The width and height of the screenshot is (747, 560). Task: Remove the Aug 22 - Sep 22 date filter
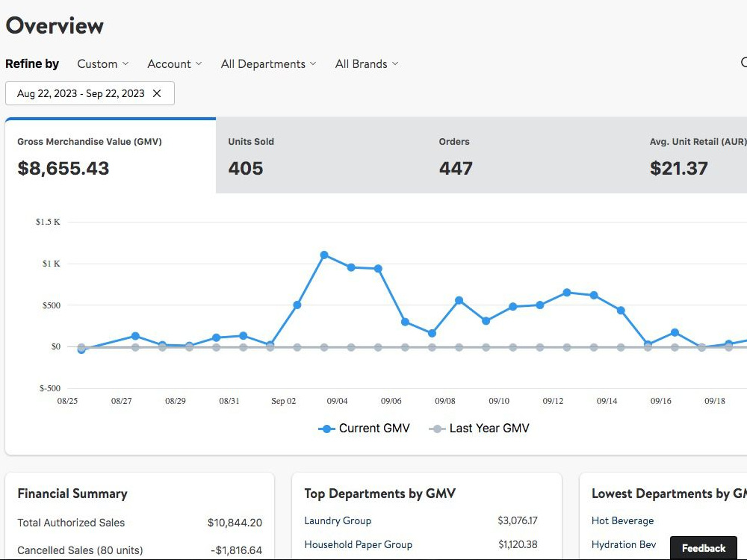pos(157,93)
